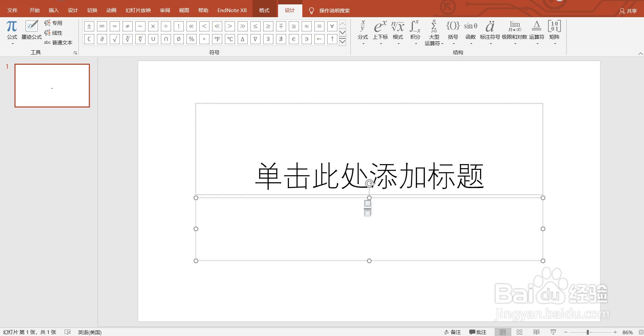The height and width of the screenshot is (336, 644).
Task: Open the Accent structure dropdown
Action: coord(490,33)
